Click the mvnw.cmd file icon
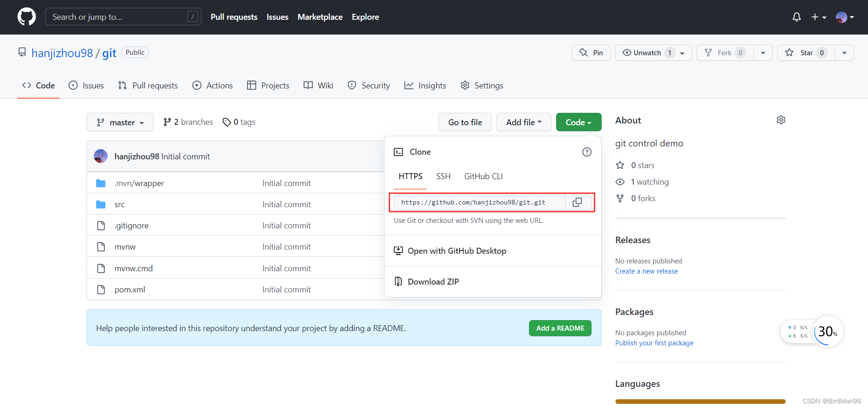Viewport: 868px width, 408px height. coord(101,268)
